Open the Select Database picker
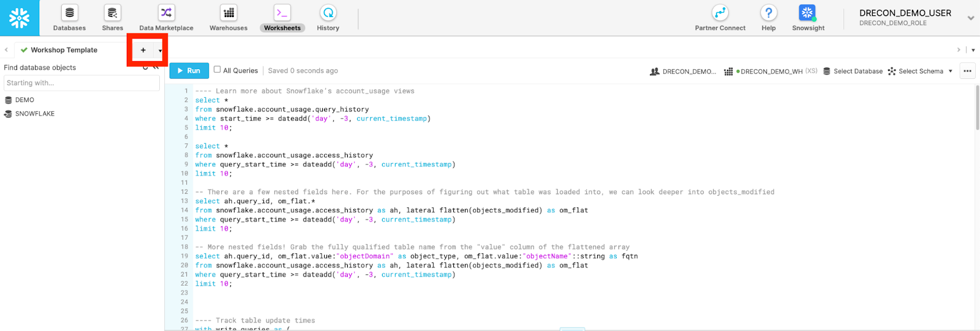The height and width of the screenshot is (331, 980). coord(853,72)
